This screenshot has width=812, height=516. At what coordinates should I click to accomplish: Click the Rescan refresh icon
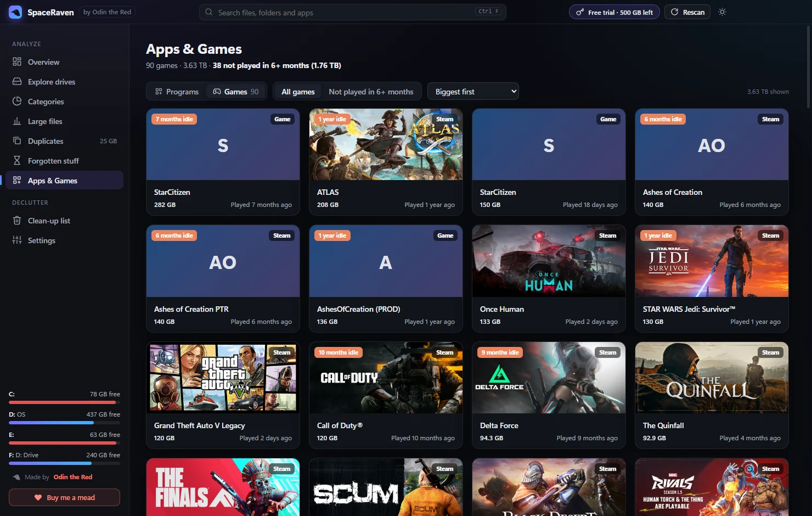pos(674,12)
